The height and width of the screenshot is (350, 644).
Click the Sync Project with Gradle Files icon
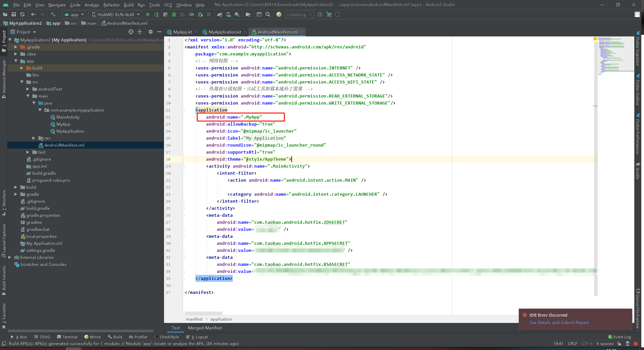219,14
